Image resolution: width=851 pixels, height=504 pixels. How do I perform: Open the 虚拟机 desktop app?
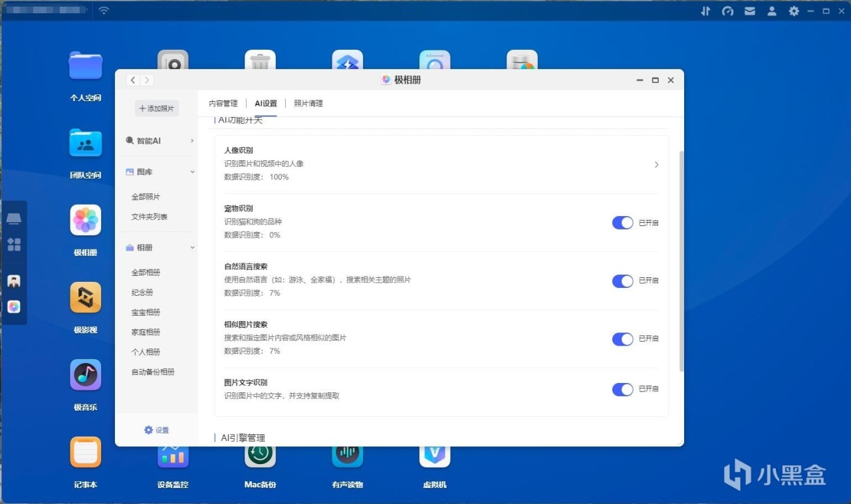coord(435,456)
